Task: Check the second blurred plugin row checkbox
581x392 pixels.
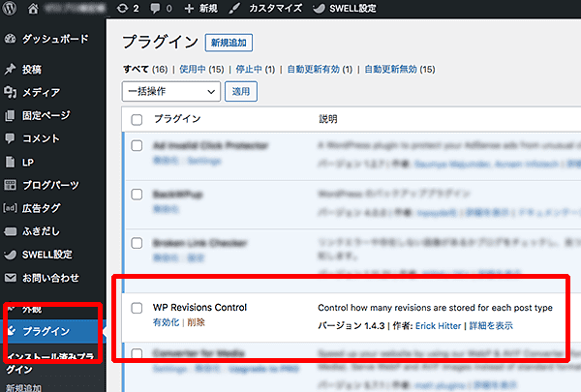Action: coord(137,195)
